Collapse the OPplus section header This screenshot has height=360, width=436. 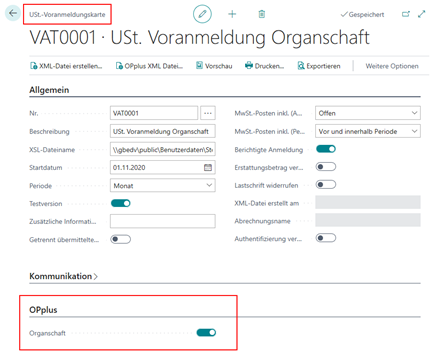(x=43, y=310)
